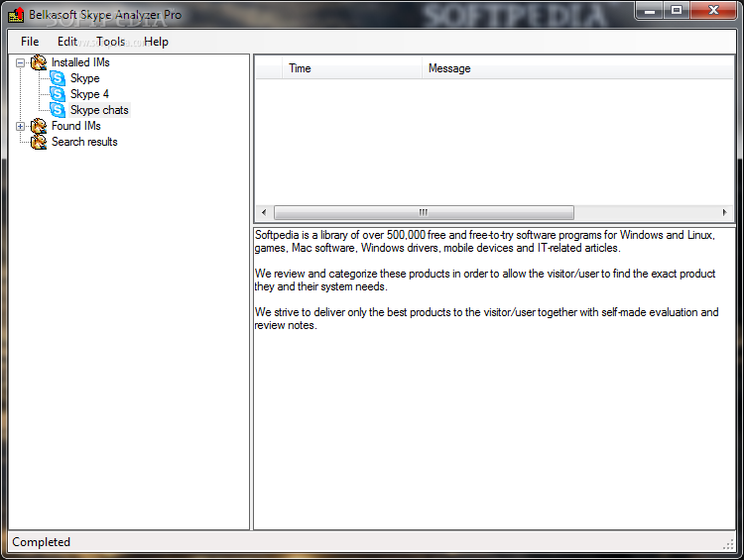Click the Found IMs node icon

point(39,126)
